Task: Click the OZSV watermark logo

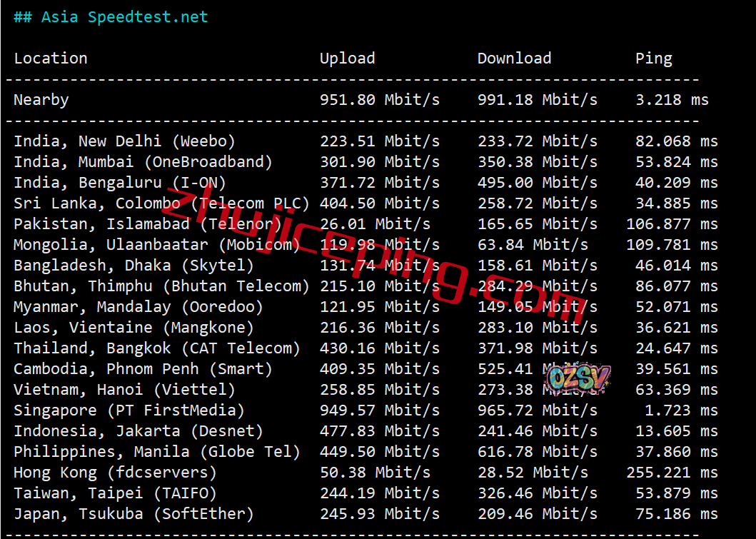Action: click(x=580, y=379)
